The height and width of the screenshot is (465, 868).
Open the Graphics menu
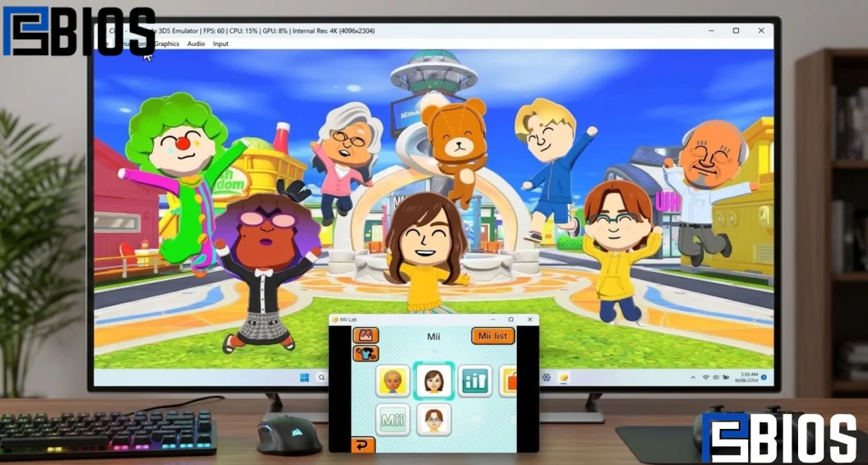tap(167, 44)
